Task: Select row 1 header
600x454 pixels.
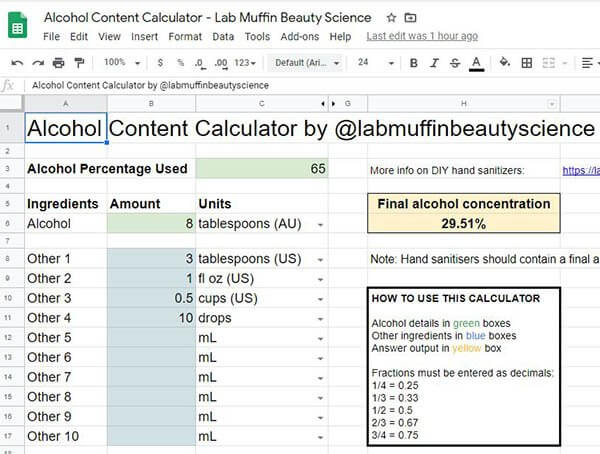Action: pos(12,128)
